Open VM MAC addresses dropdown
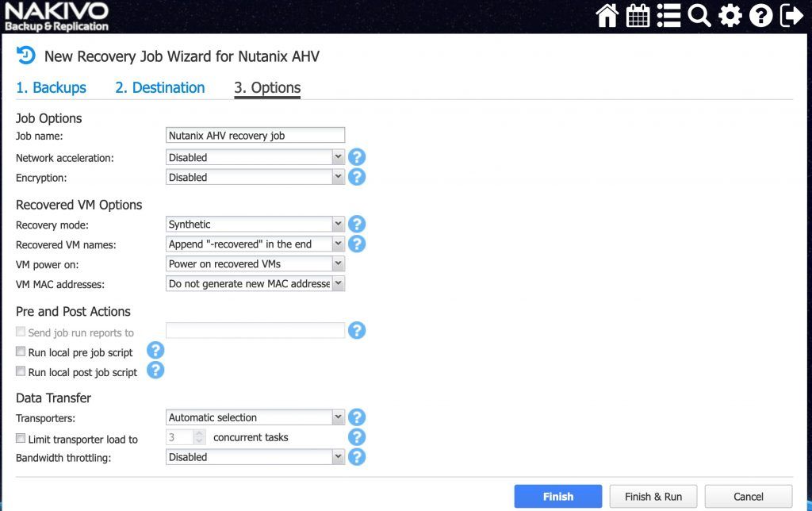 255,283
